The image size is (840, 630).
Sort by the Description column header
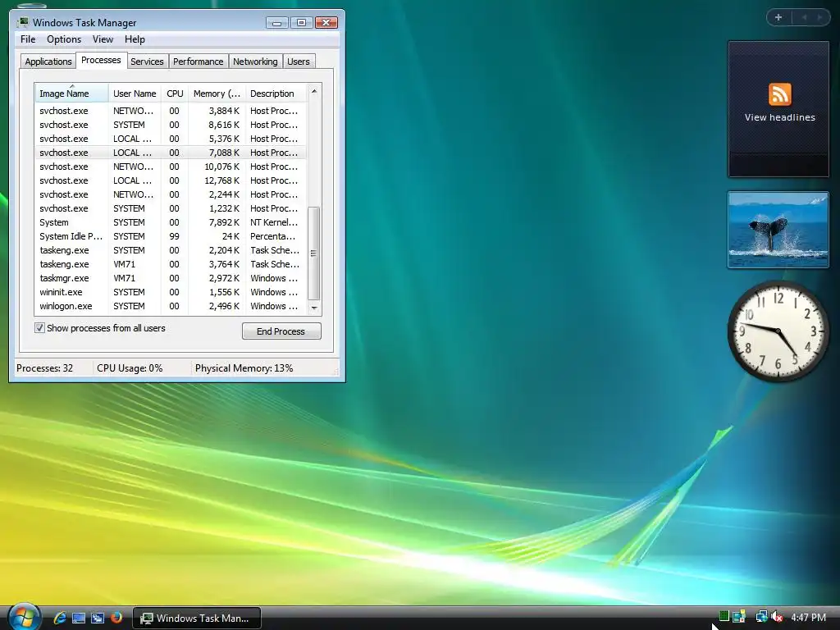tap(276, 94)
